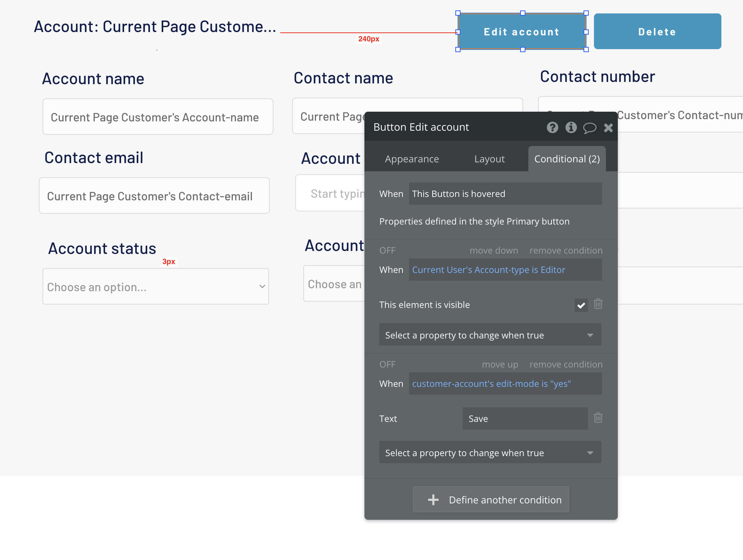Uncheck 'This element is visible' checkbox
Viewport: 743px width, 560px height.
(x=581, y=305)
